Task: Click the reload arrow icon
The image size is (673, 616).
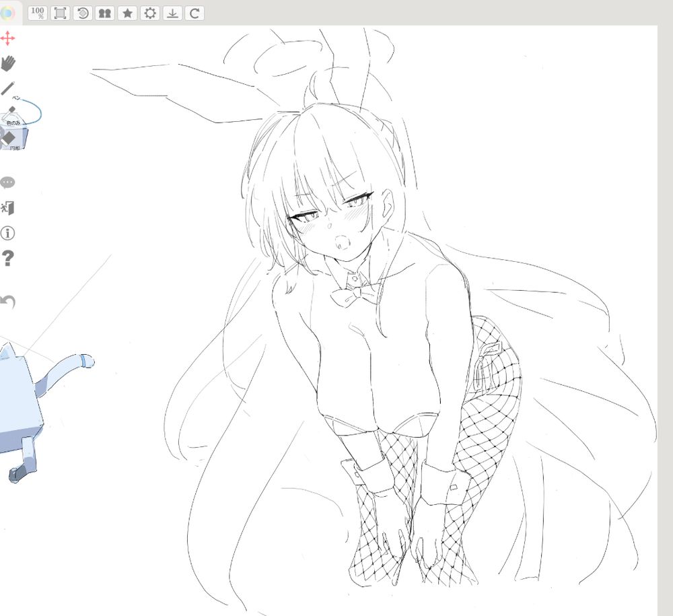Action: pos(194,13)
